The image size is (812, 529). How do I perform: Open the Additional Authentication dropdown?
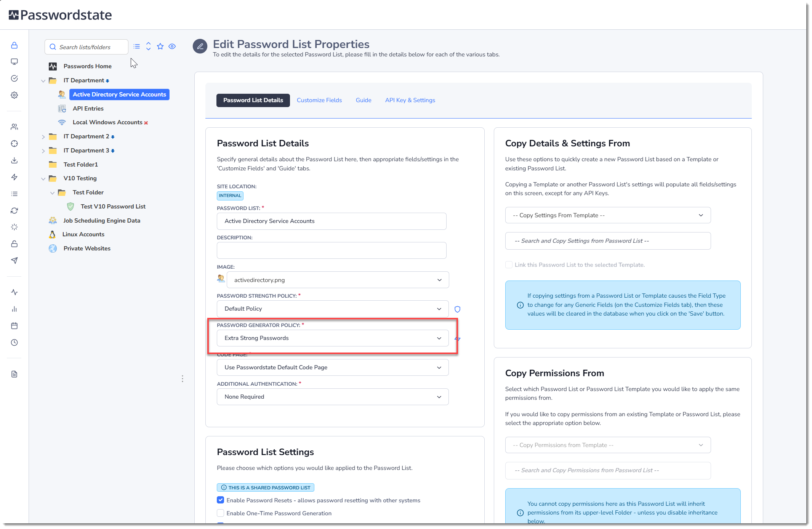pos(332,397)
